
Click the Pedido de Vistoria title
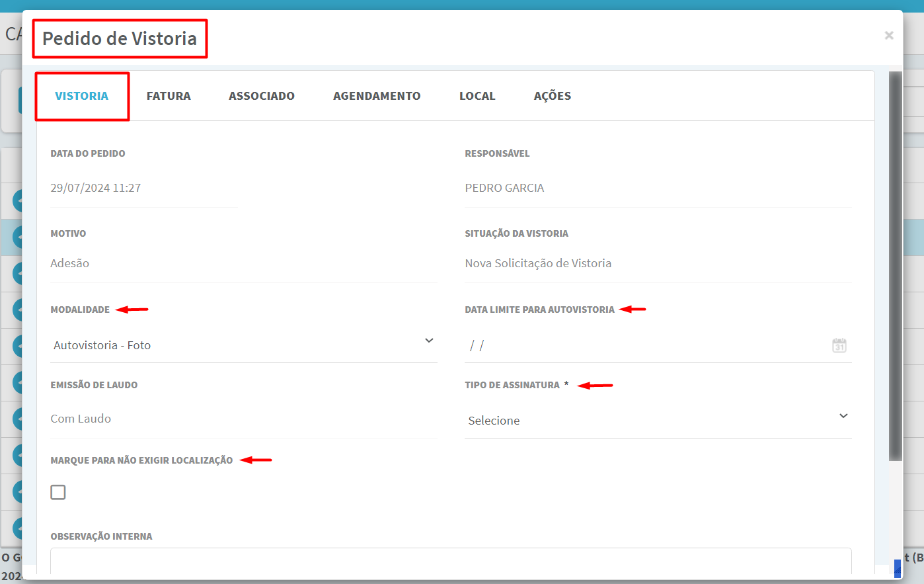(120, 38)
